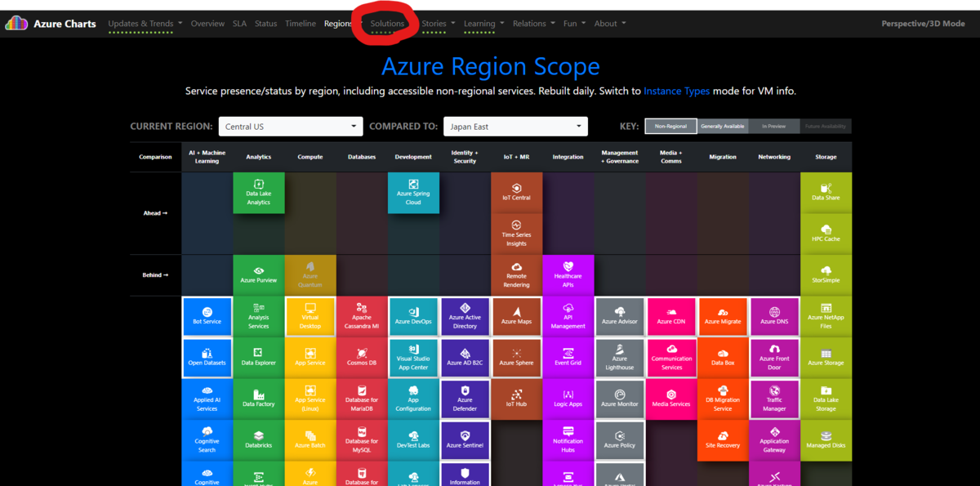Open the Azure Sentinel tile
The image size is (980, 486).
click(x=465, y=440)
